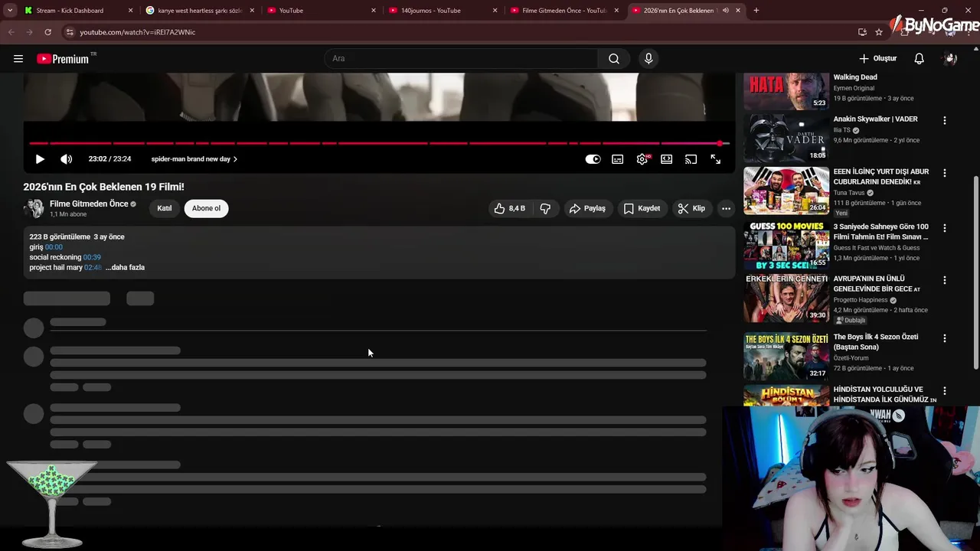Mute audio on the playing tab
The image size is (980, 551).
tap(725, 11)
